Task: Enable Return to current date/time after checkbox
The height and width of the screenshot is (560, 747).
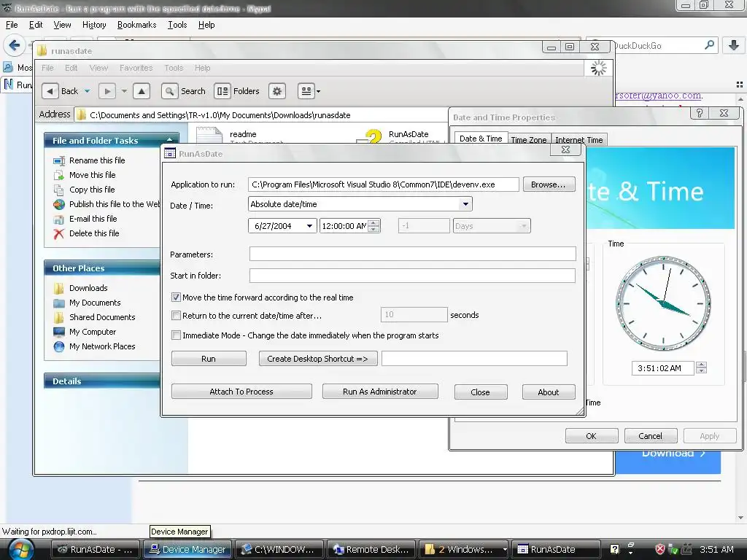Action: point(177,315)
